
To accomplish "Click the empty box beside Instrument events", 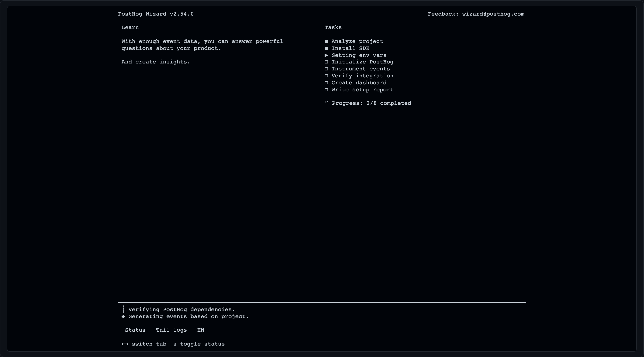I will [x=326, y=69].
